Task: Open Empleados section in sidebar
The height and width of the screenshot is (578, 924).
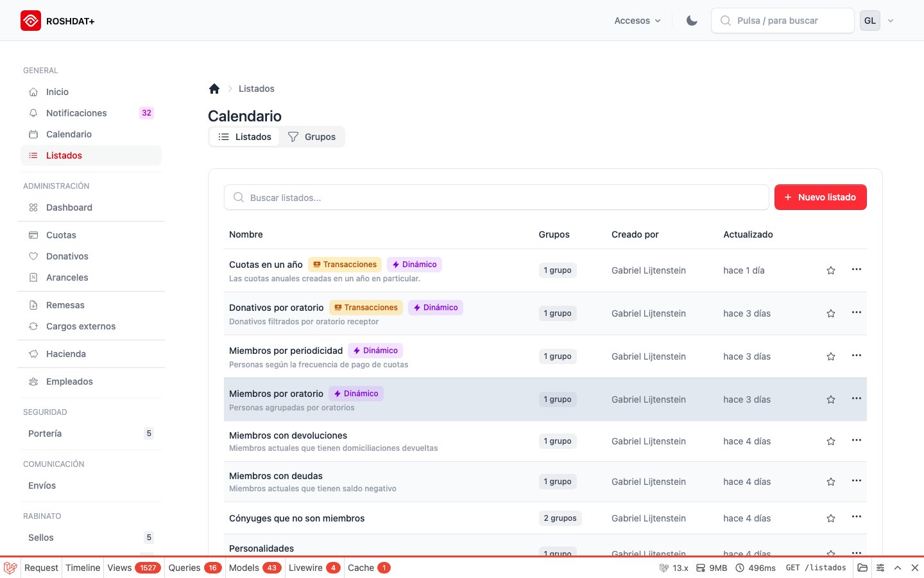Action: point(69,381)
